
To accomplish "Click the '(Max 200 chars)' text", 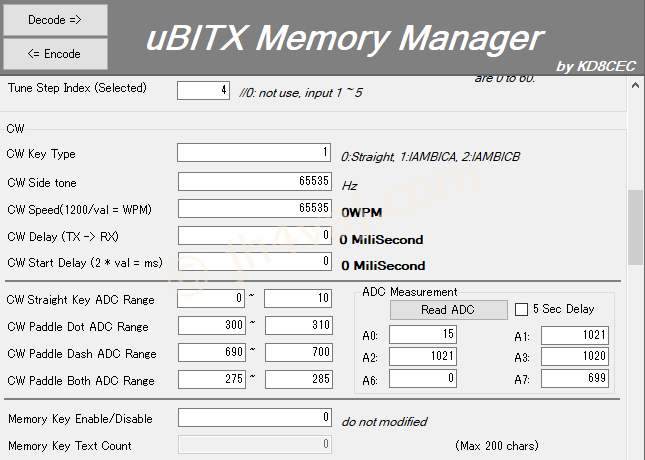I will pos(497,446).
